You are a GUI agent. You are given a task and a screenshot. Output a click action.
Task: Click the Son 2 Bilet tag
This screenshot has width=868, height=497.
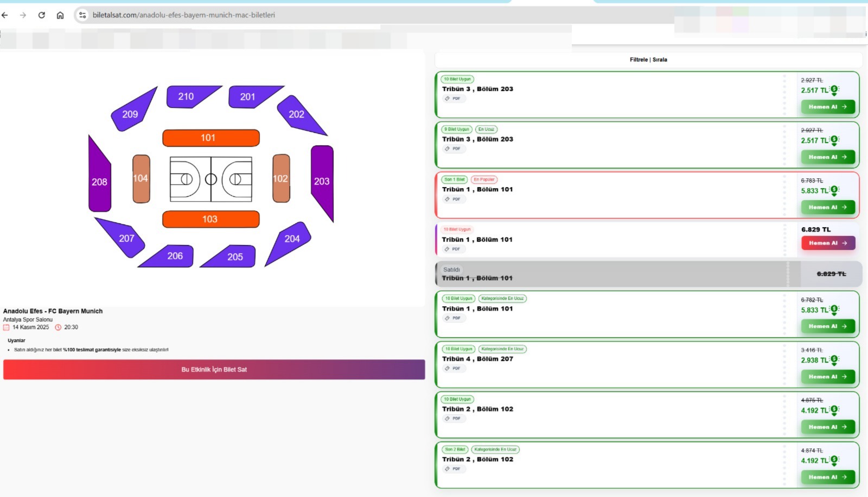(x=455, y=449)
